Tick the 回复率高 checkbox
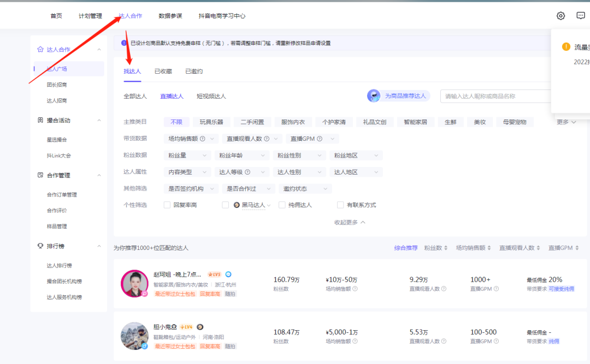The height and width of the screenshot is (364, 590). (x=167, y=205)
